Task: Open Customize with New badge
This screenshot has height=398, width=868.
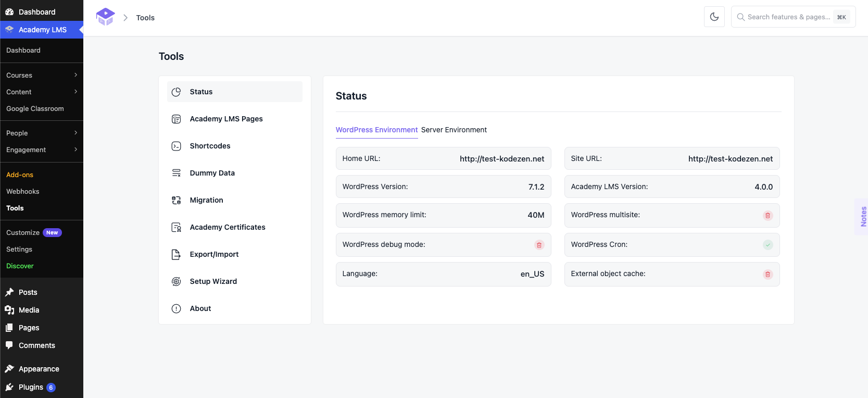Action: coord(34,232)
